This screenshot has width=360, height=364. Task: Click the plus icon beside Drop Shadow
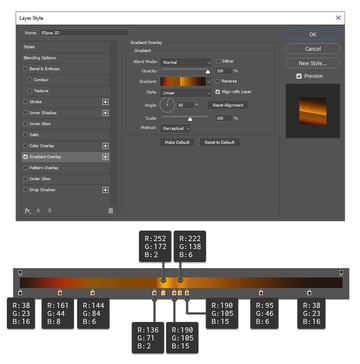(105, 190)
